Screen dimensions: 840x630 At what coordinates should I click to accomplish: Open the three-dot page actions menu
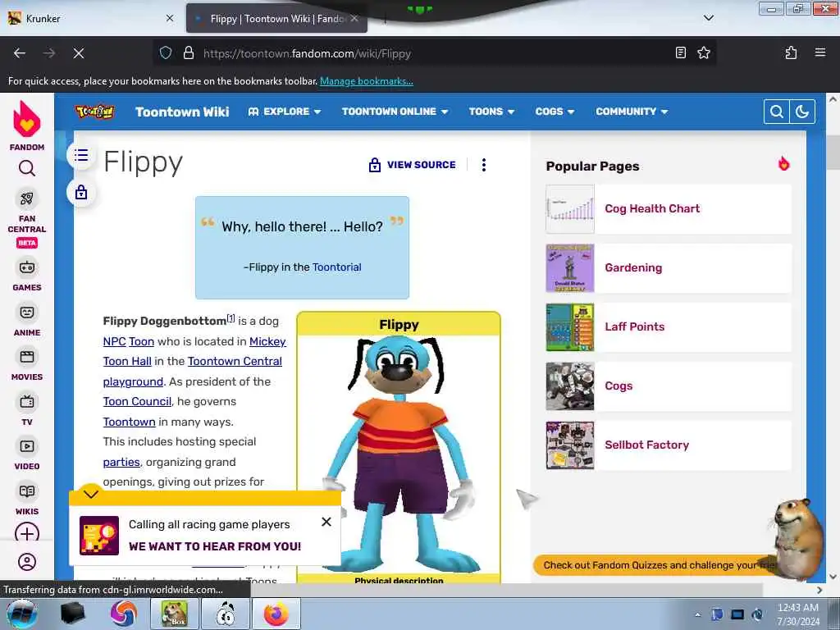(484, 164)
